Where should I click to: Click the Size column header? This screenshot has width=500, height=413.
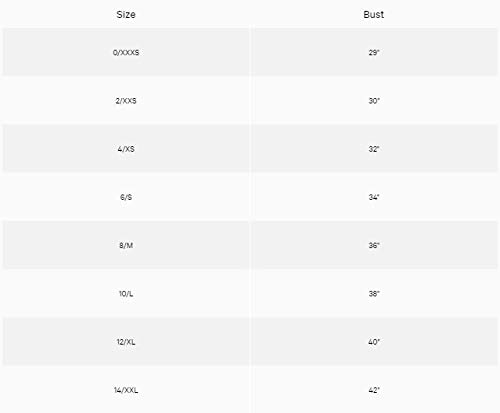(x=126, y=14)
